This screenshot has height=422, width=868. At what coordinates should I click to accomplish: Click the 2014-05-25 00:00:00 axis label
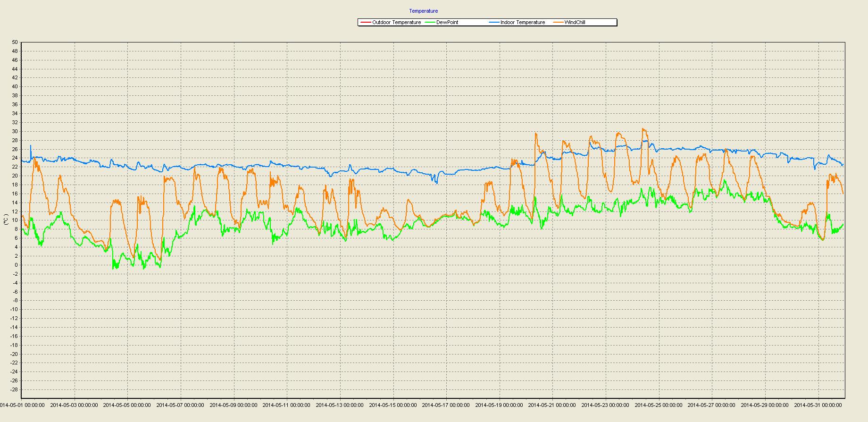pos(658,405)
